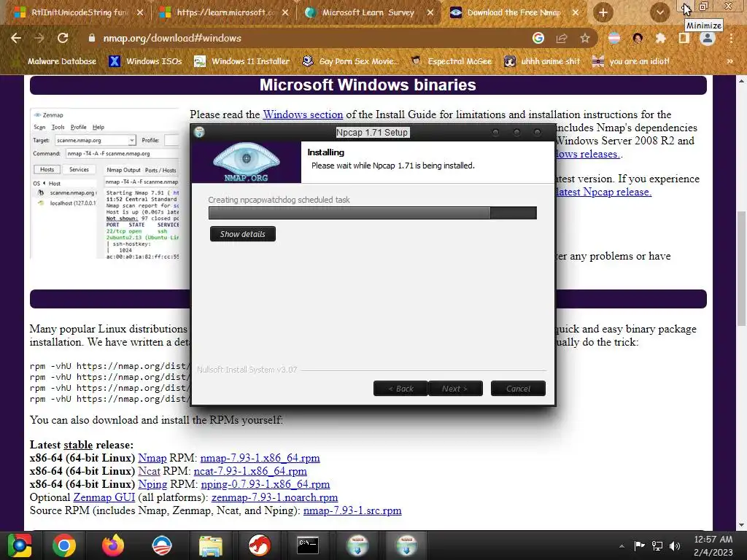Open the blue circle taskbar app
The width and height of the screenshot is (747, 560).
(x=161, y=545)
